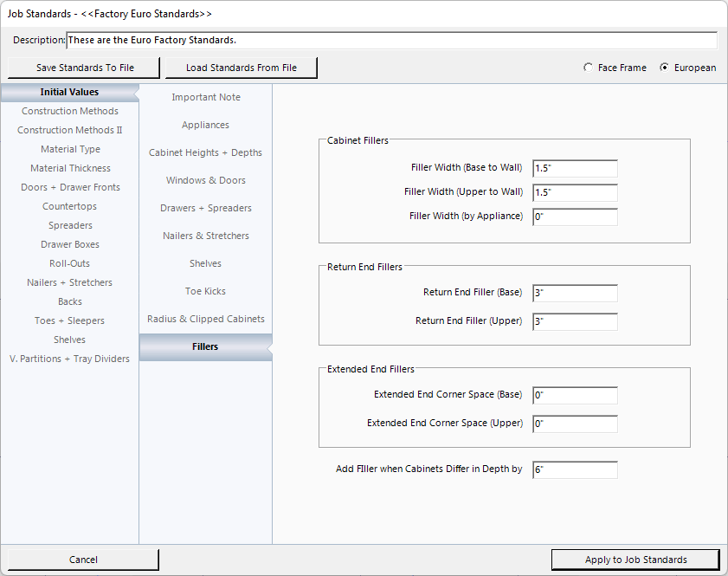Click Return End Filler (Upper) field
The width and height of the screenshot is (728, 576).
click(575, 321)
